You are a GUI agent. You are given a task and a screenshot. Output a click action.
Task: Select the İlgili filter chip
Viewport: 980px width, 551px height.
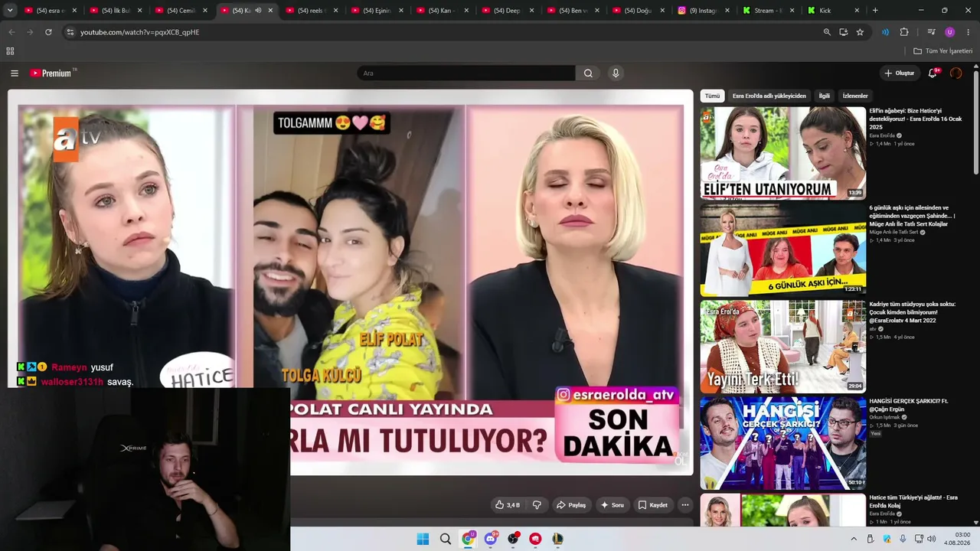[825, 96]
